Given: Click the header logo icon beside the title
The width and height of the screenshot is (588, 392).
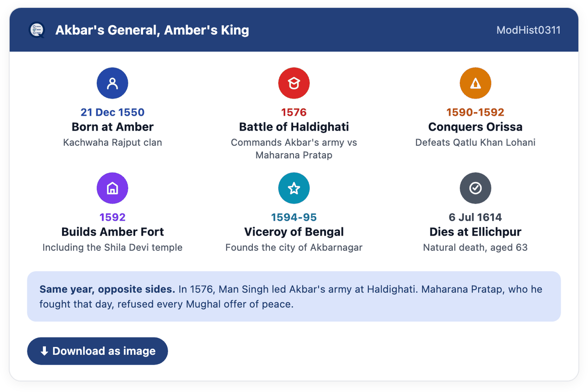Looking at the screenshot, I should coord(37,30).
